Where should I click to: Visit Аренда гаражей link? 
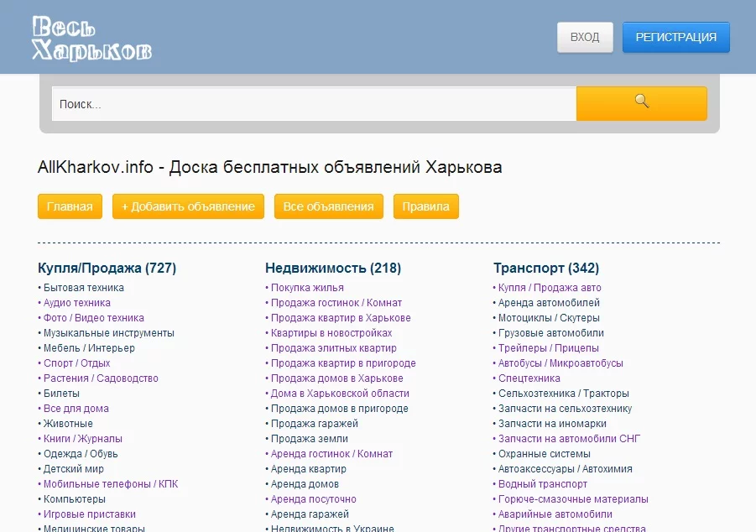310,514
